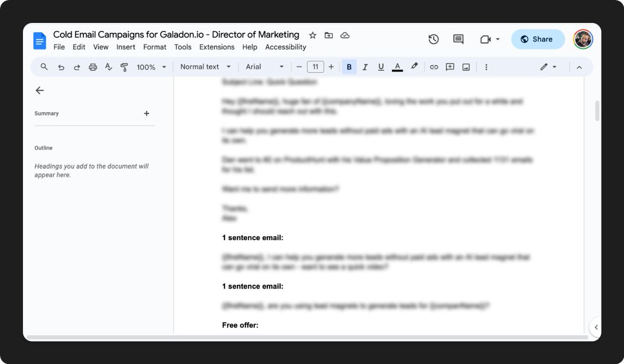624x364 pixels.
Task: Toggle underline formatting
Action: point(381,67)
